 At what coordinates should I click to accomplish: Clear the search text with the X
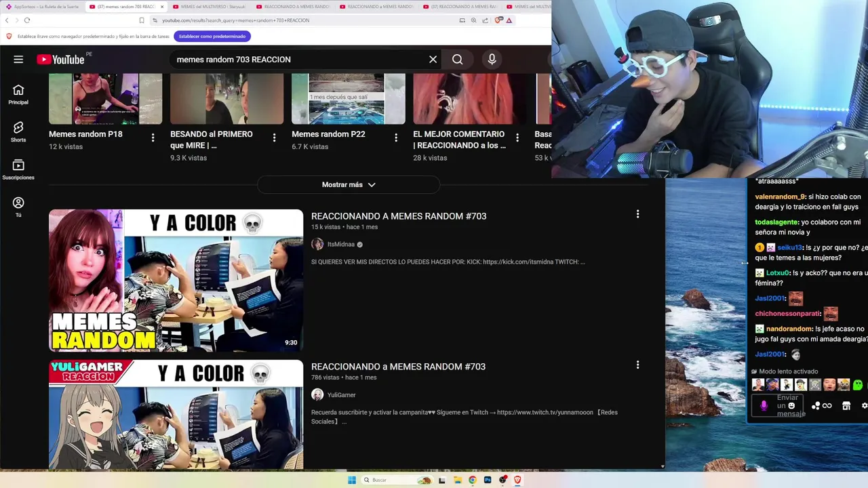pyautogui.click(x=433, y=60)
